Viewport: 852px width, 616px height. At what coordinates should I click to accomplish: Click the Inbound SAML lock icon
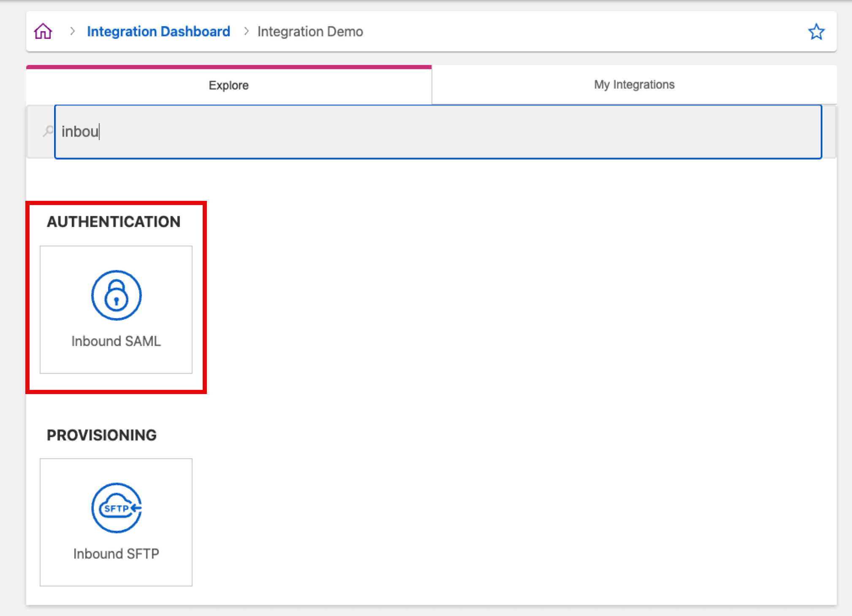coord(116,295)
